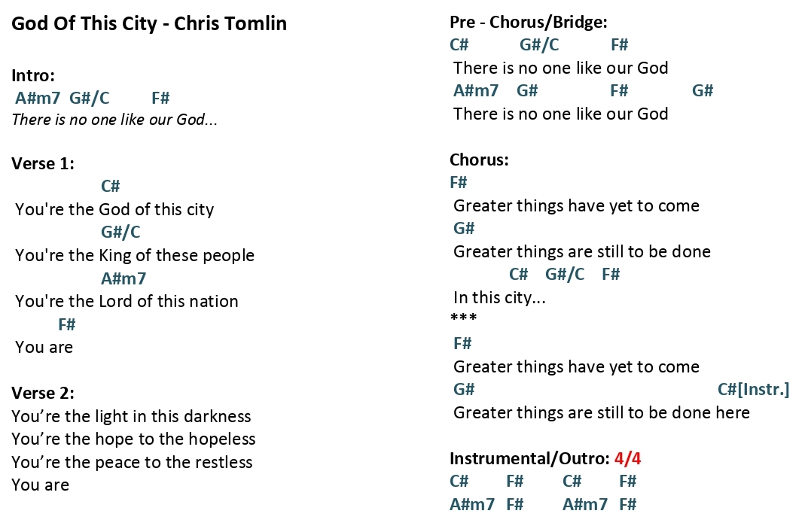Screen dimensions: 808x532
Task: Click the G#/C chord in Verse 1
Action: pos(120,232)
